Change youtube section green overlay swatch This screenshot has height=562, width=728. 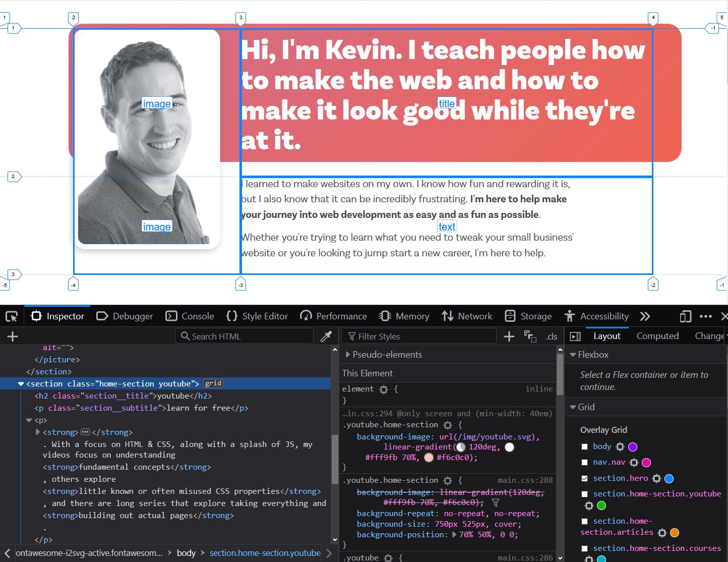[601, 505]
